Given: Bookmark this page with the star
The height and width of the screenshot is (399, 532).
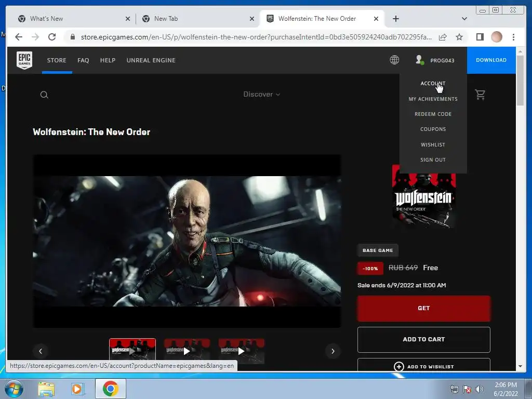Looking at the screenshot, I should (459, 37).
